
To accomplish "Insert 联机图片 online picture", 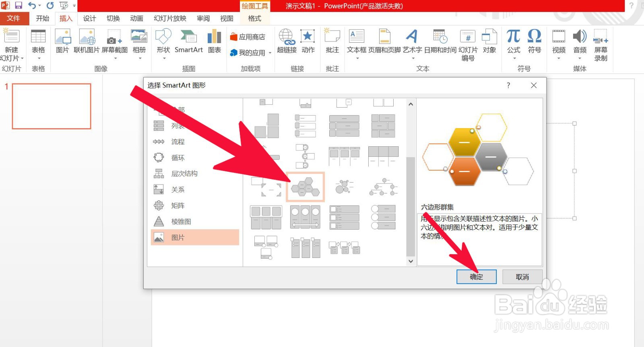I will [x=87, y=42].
